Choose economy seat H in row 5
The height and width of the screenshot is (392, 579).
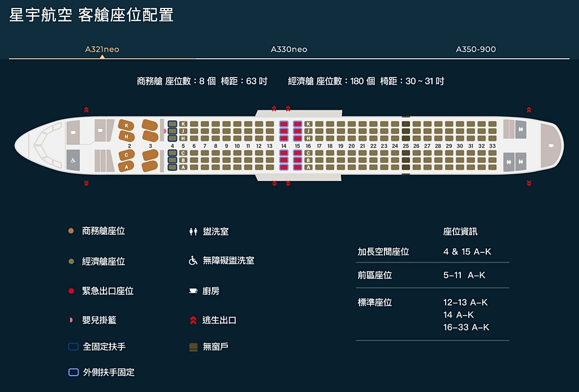click(183, 138)
